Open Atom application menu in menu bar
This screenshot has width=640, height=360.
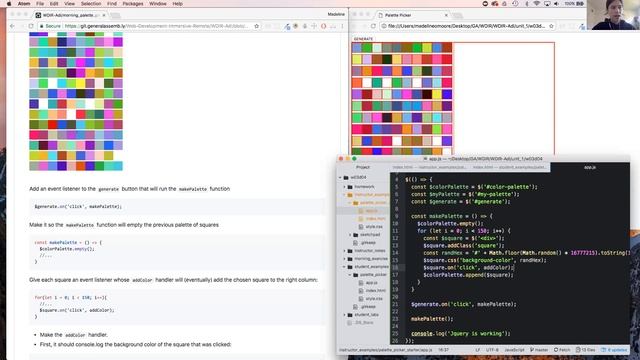pos(24,4)
